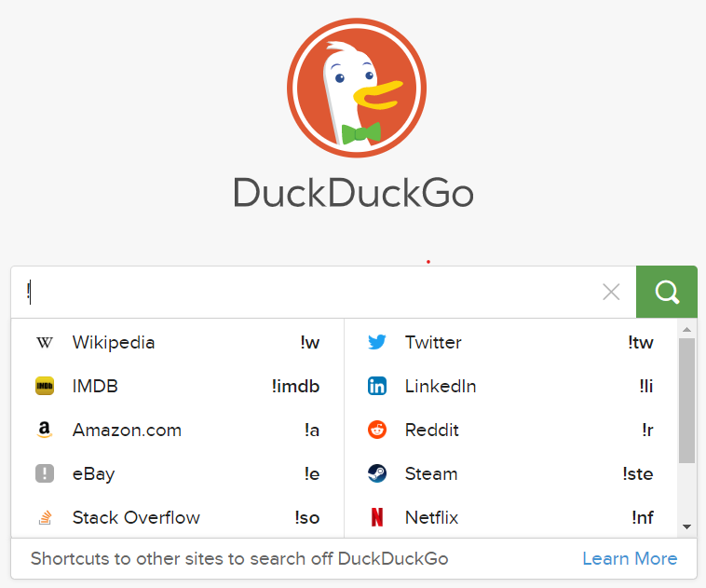This screenshot has height=588, width=706.
Task: Choose the Twitter suggestion row
Action: point(510,342)
